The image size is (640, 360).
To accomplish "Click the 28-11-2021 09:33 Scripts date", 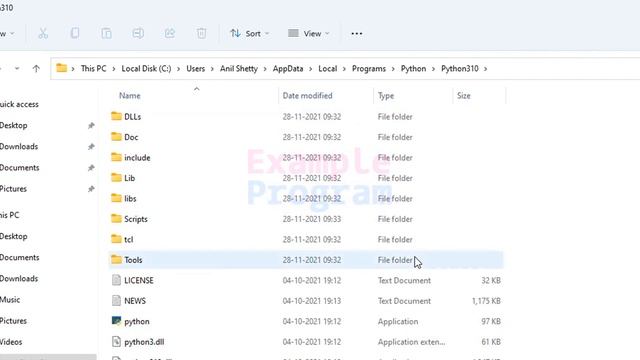I will click(x=312, y=219).
